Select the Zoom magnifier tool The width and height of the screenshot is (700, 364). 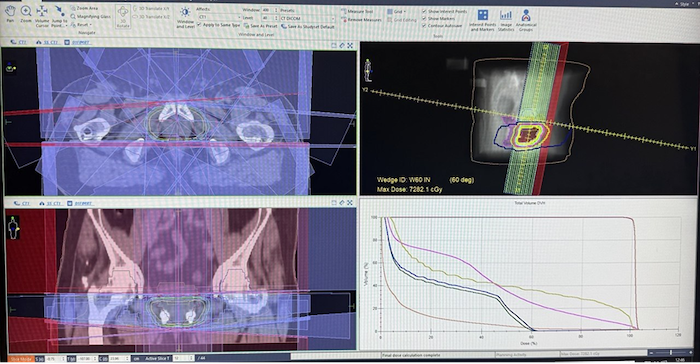tap(26, 13)
